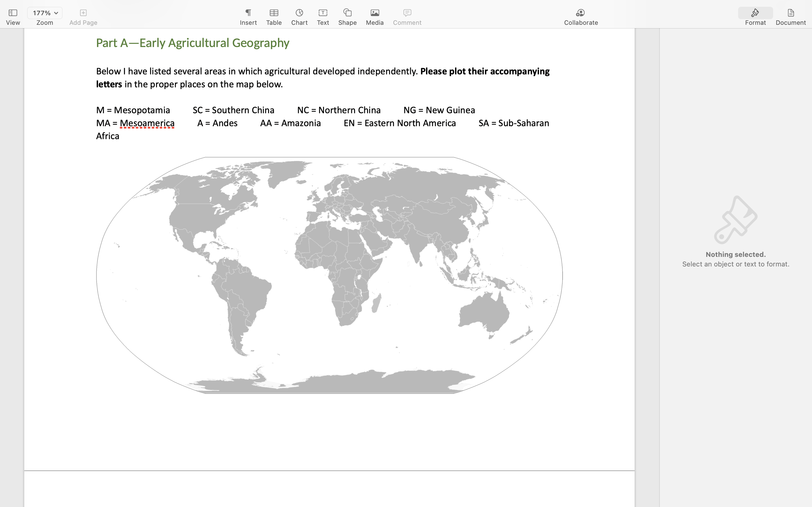
Task: Open the Media menu
Action: coord(374,13)
